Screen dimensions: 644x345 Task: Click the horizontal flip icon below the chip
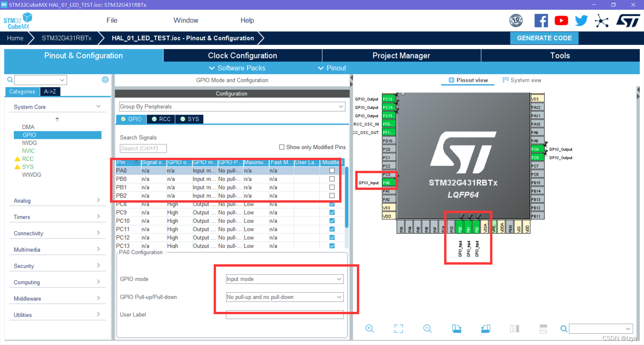[x=515, y=329]
